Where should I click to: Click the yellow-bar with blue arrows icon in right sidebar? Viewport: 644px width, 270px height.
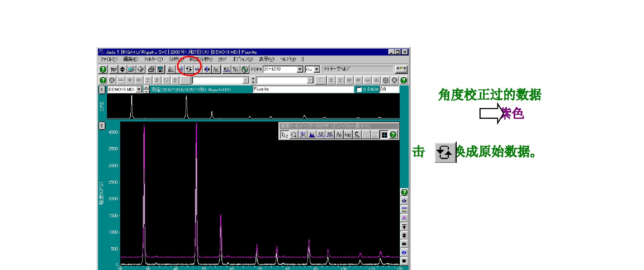tap(404, 209)
